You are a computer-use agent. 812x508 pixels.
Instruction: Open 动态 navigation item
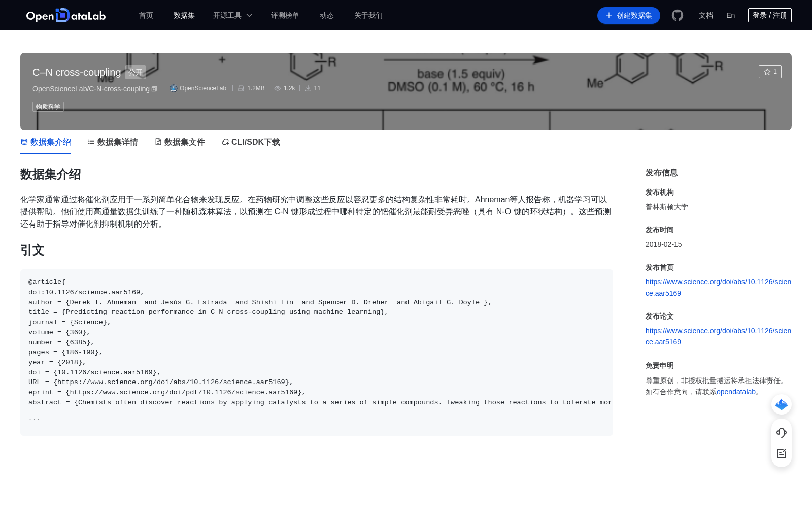pos(327,15)
